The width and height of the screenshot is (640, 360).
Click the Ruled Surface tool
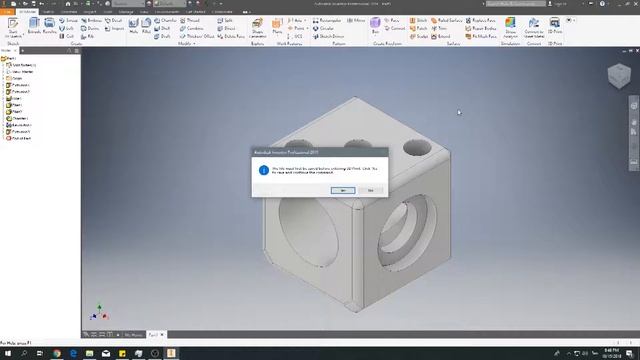point(447,20)
